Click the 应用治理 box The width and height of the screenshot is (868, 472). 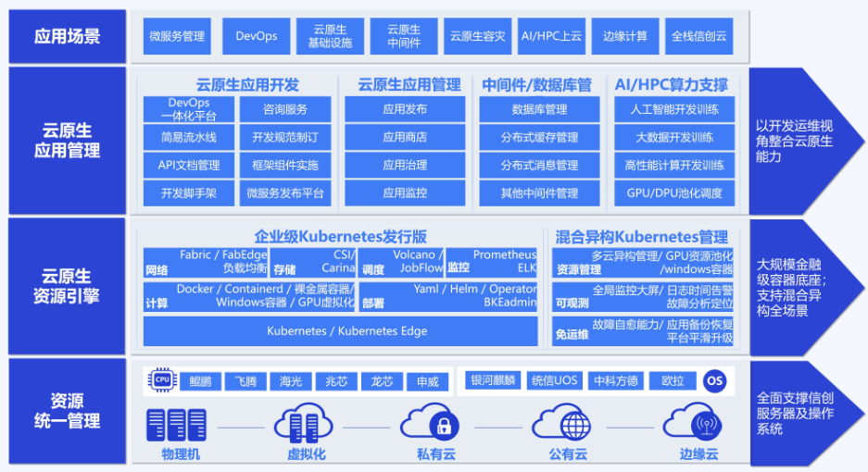(405, 166)
